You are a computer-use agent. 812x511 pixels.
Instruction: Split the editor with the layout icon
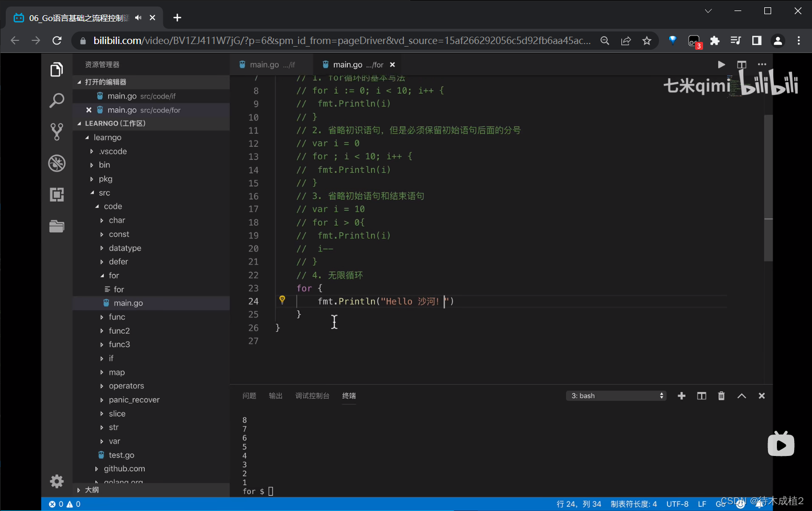pyautogui.click(x=741, y=64)
